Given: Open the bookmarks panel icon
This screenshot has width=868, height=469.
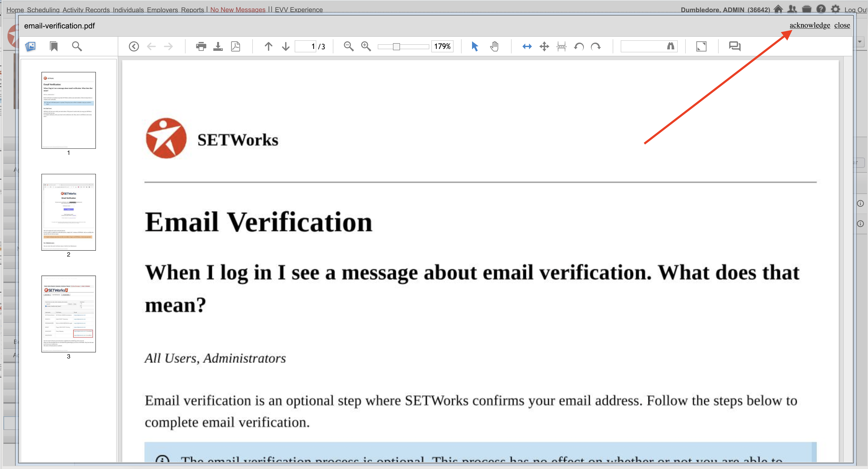Looking at the screenshot, I should (54, 46).
